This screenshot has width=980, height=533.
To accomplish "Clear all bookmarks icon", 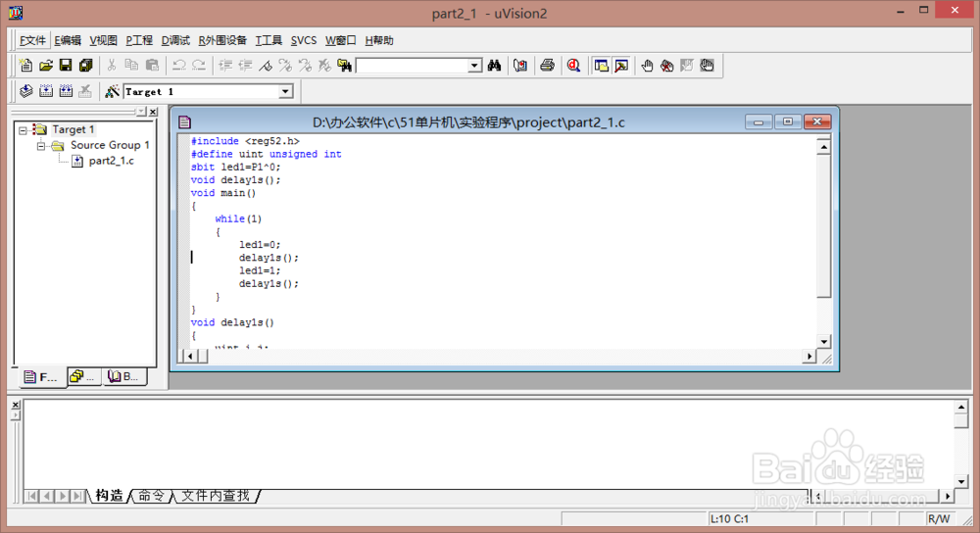I will pyautogui.click(x=324, y=65).
